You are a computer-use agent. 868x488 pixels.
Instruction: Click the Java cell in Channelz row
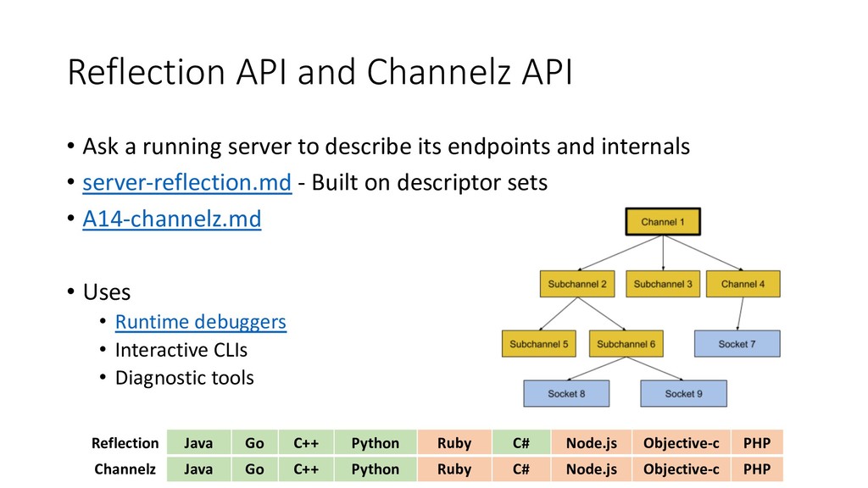coord(198,469)
